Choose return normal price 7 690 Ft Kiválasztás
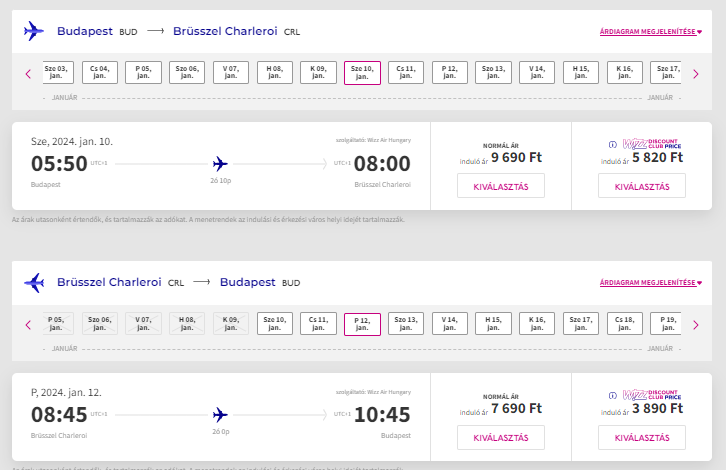Image resolution: width=726 pixels, height=470 pixels. 501,437
